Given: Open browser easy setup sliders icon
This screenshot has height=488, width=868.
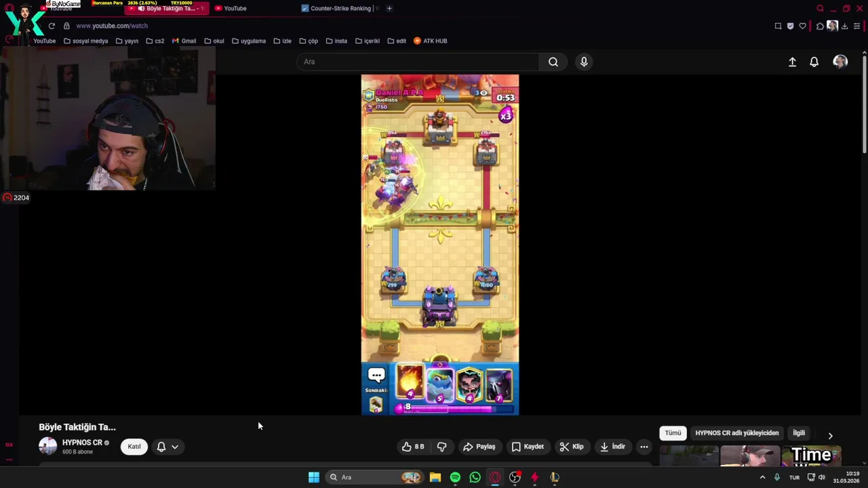Looking at the screenshot, I should [x=857, y=26].
